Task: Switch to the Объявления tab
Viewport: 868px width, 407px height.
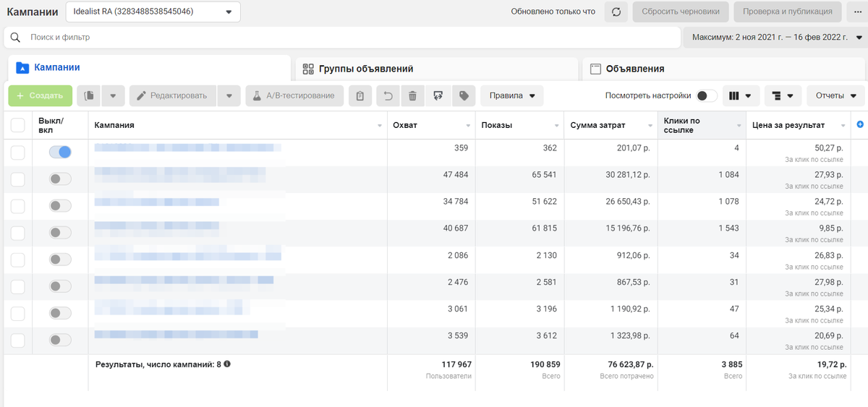Action: (x=725, y=69)
